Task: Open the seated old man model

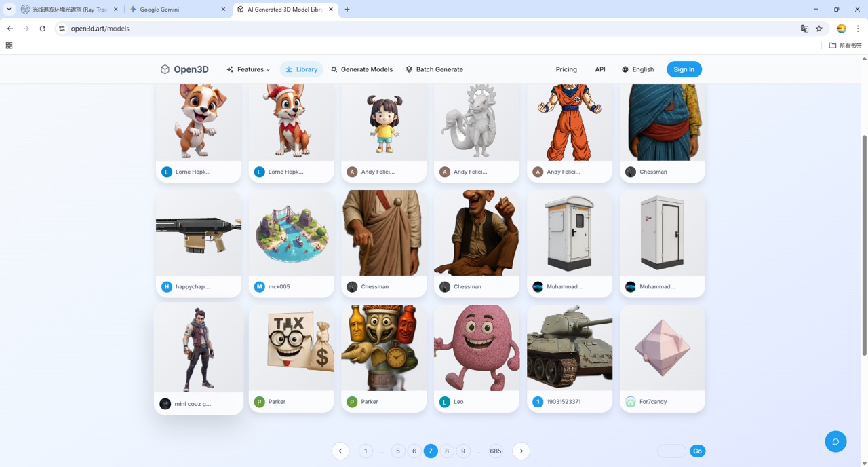Action: click(x=477, y=233)
